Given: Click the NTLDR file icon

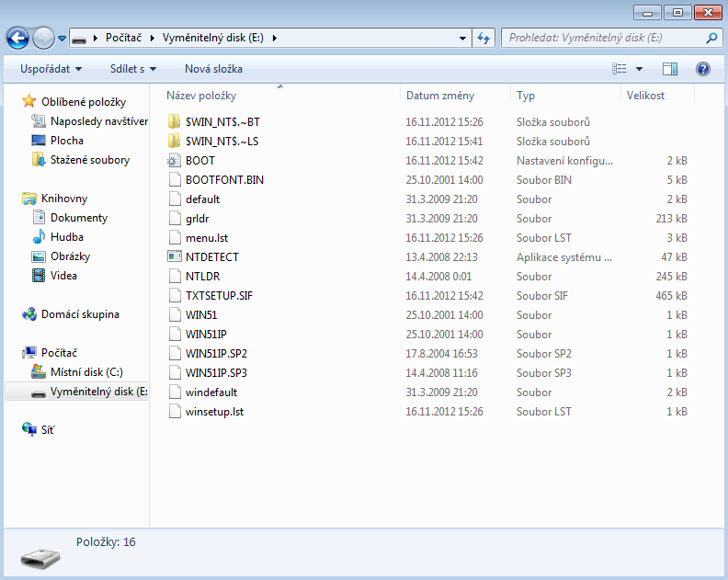Looking at the screenshot, I should pyautogui.click(x=175, y=276).
